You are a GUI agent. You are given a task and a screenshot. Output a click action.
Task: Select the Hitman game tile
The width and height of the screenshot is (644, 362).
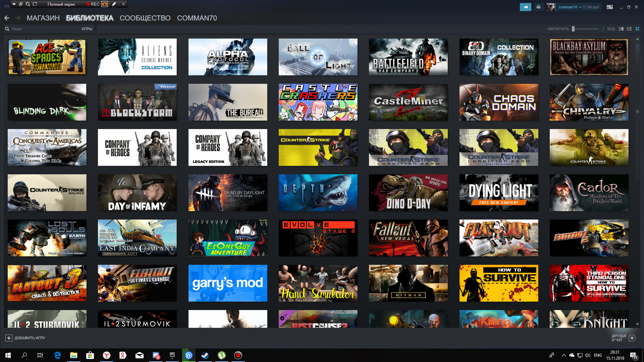pyautogui.click(x=408, y=283)
